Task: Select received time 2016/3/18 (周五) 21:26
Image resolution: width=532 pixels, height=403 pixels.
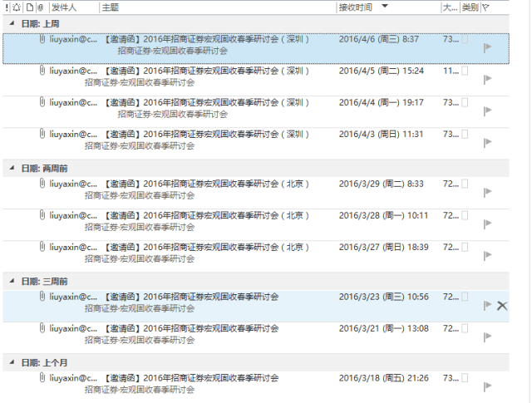Action: [383, 378]
